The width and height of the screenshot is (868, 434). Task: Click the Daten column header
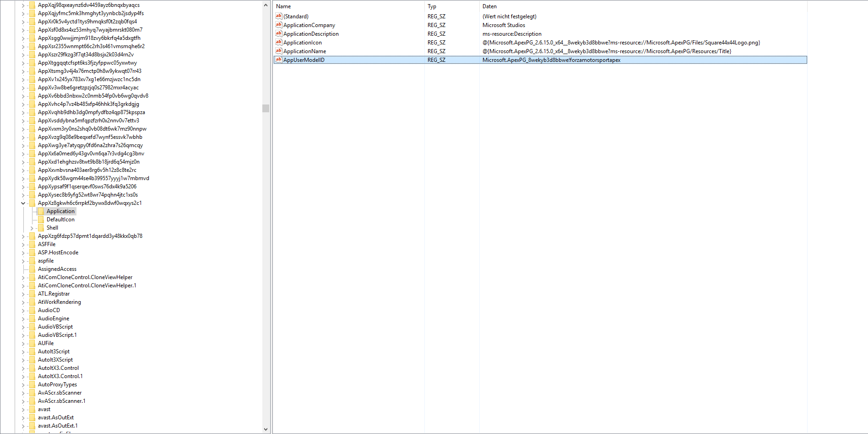point(489,6)
